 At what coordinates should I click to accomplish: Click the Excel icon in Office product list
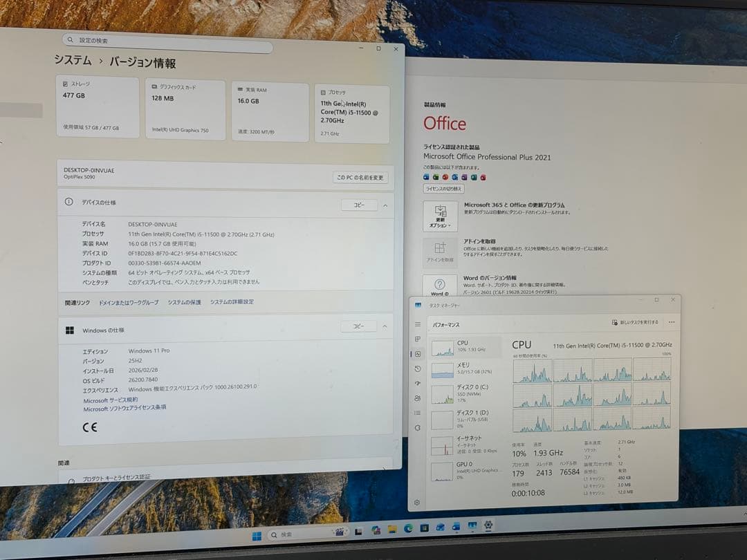(x=436, y=177)
